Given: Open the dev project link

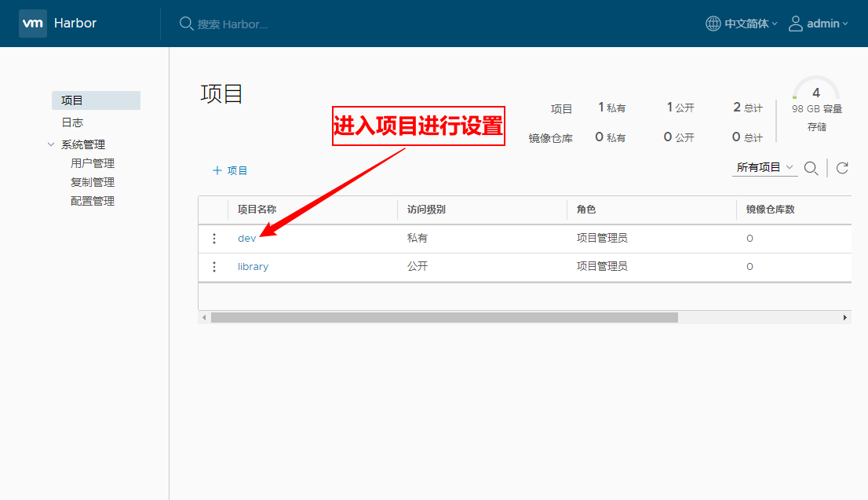Looking at the screenshot, I should pyautogui.click(x=246, y=239).
